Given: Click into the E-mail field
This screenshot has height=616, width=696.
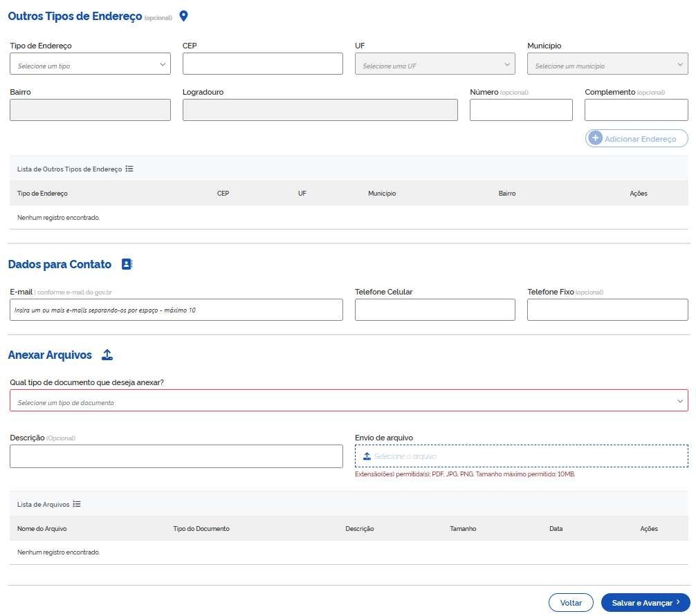Looking at the screenshot, I should pos(176,310).
